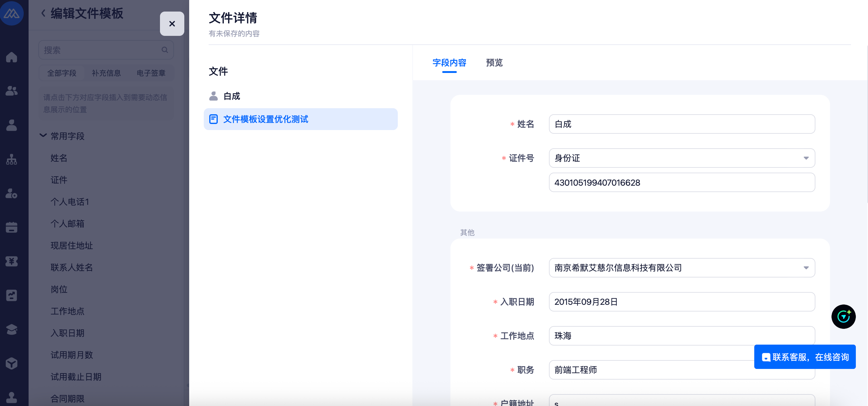Select 白成 in the file list
868x406 pixels.
(300, 96)
